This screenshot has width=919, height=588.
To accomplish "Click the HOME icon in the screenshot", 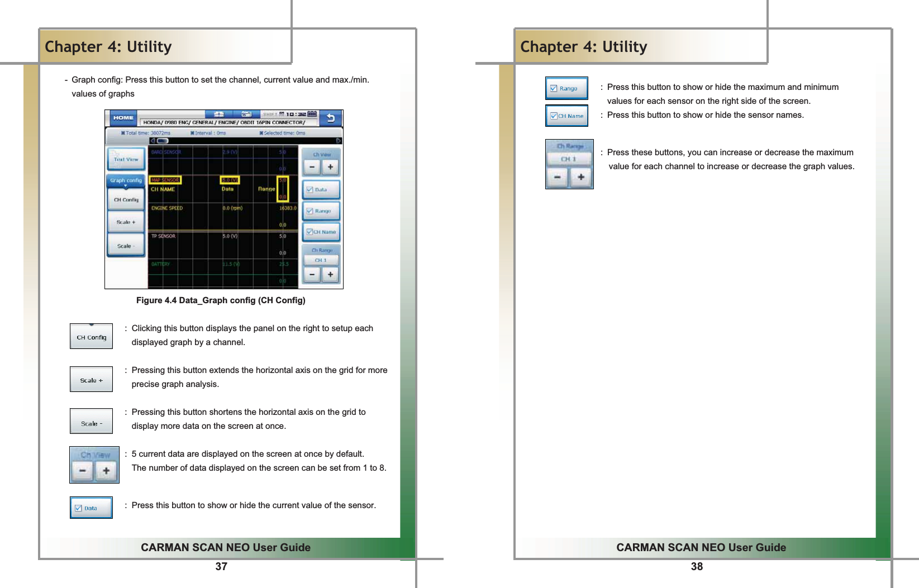I will pos(125,117).
